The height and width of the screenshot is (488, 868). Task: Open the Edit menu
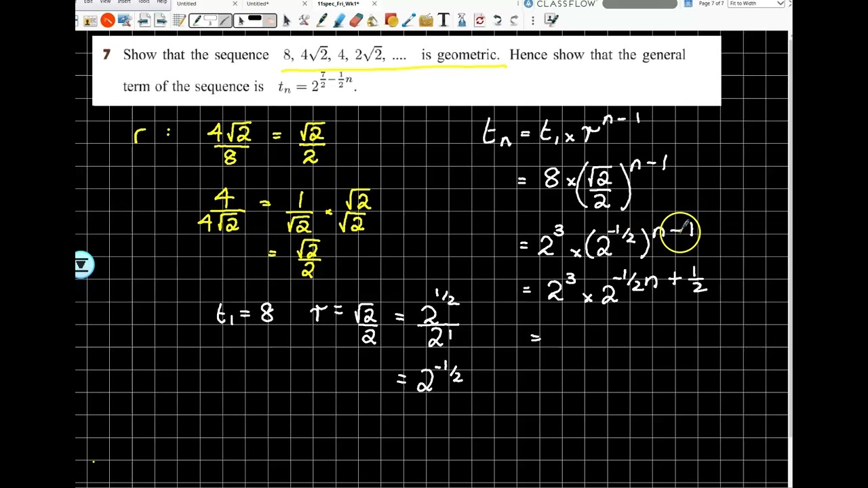[x=89, y=2]
